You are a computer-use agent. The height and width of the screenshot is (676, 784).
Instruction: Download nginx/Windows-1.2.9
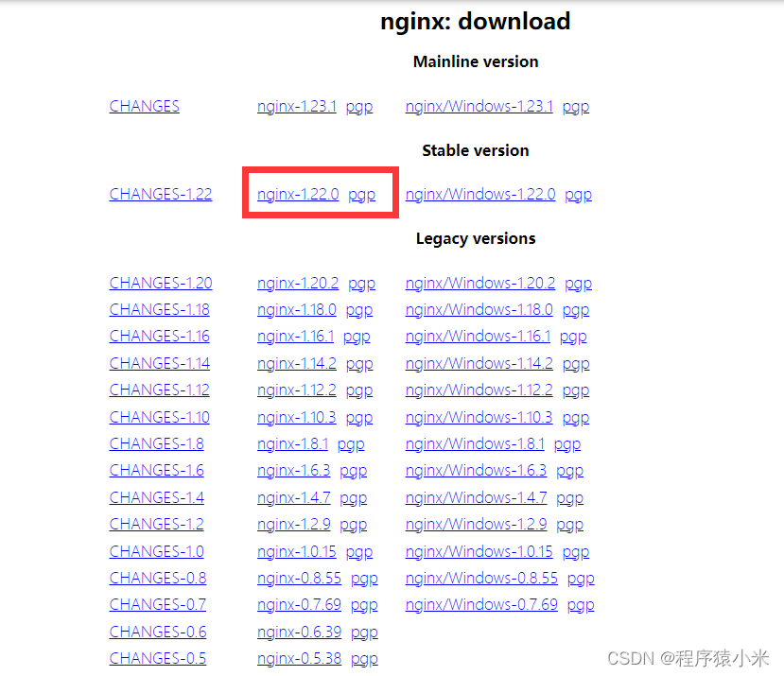point(476,525)
